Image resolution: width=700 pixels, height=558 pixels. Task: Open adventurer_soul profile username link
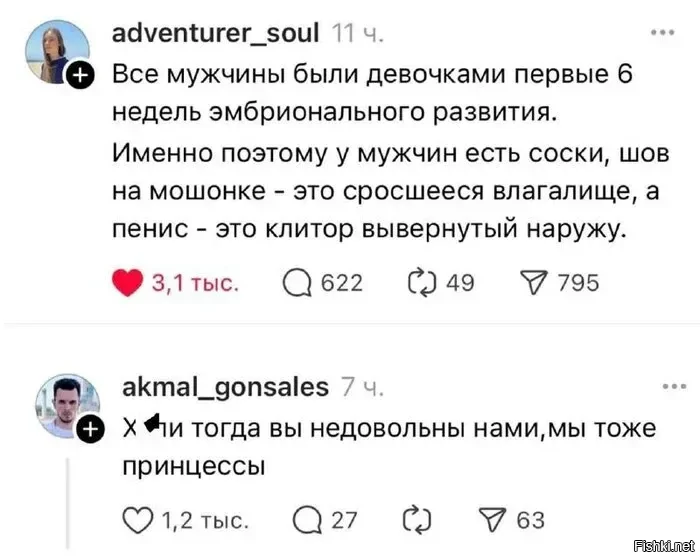215,33
